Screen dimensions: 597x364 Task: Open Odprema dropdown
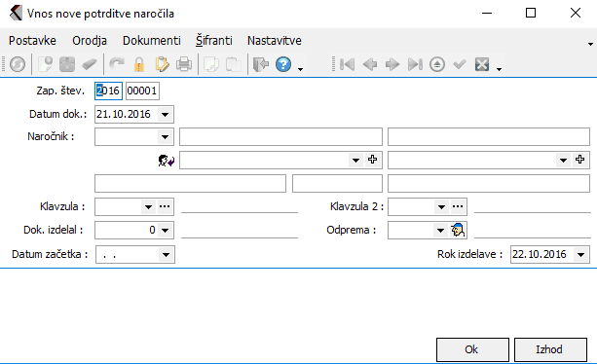[440, 230]
